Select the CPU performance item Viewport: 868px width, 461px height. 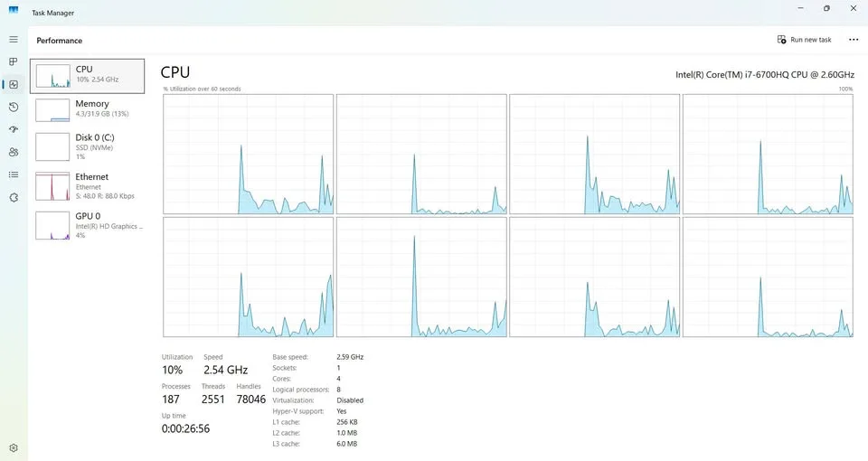click(x=88, y=75)
